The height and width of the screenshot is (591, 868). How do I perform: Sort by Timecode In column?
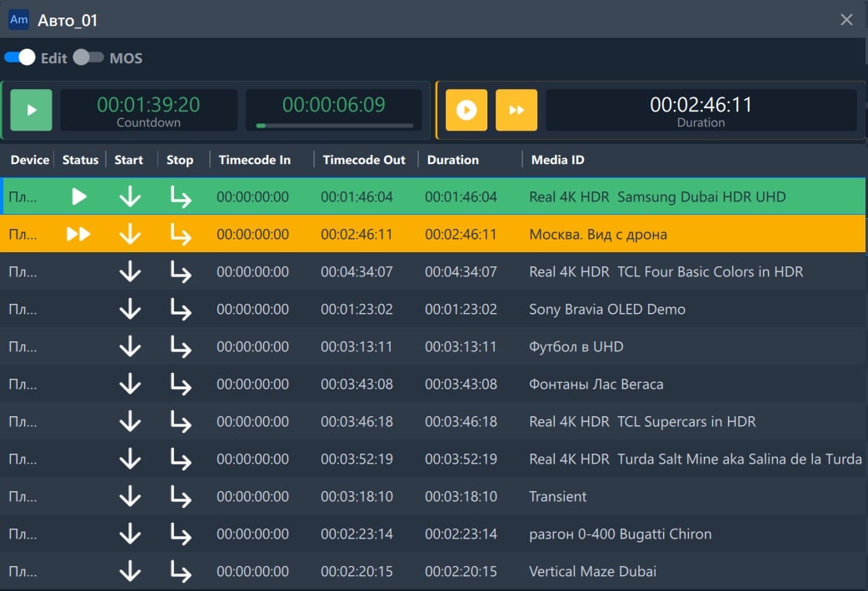[255, 160]
